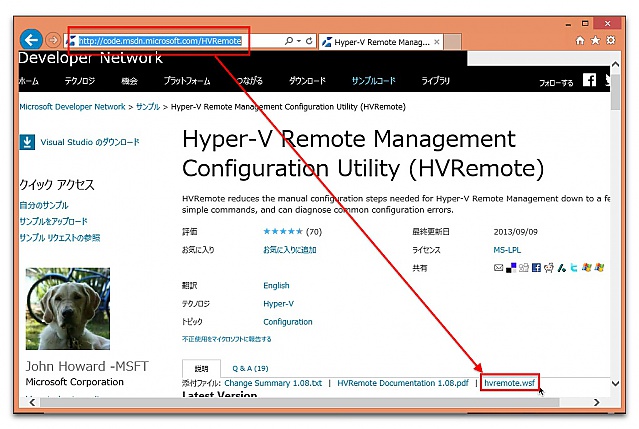Open the 機会 menu item
639x429 pixels.
click(x=129, y=81)
